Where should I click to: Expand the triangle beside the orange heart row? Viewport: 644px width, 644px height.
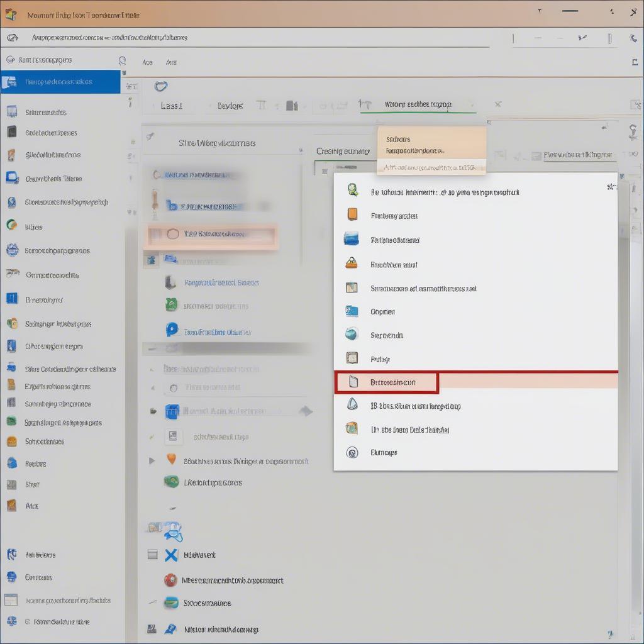[152, 461]
